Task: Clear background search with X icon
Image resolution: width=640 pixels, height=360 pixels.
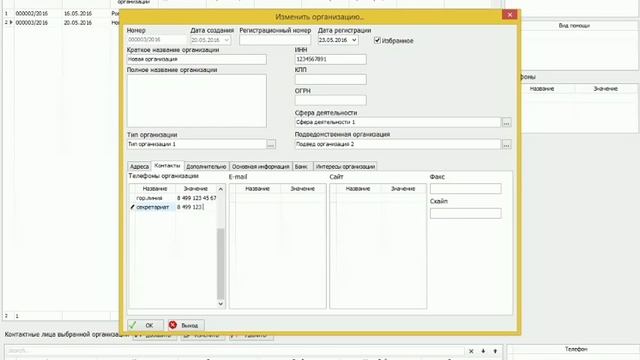Action: (471, 351)
